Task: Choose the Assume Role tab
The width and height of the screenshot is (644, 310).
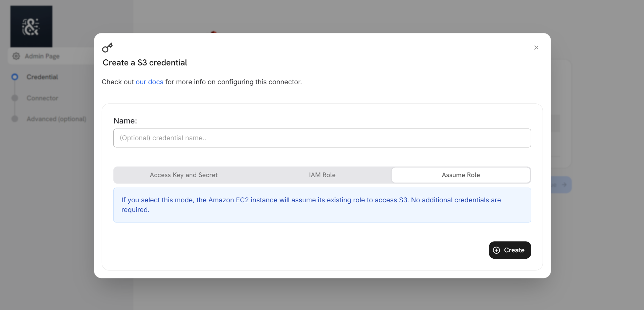Action: (x=460, y=175)
